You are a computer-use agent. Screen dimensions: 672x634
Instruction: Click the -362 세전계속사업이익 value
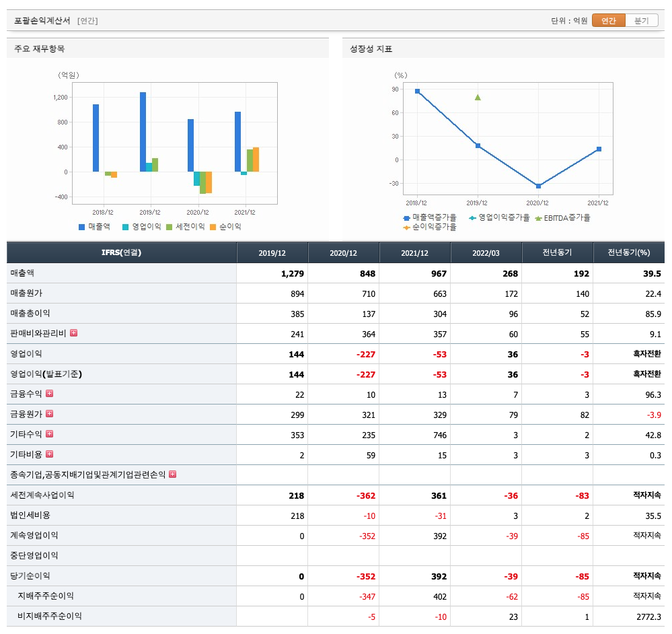coord(365,495)
